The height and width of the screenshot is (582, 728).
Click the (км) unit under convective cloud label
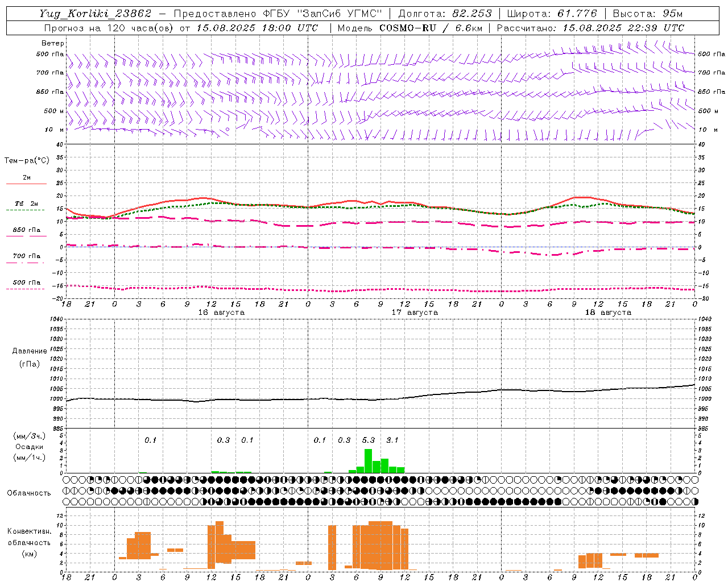[29, 554]
